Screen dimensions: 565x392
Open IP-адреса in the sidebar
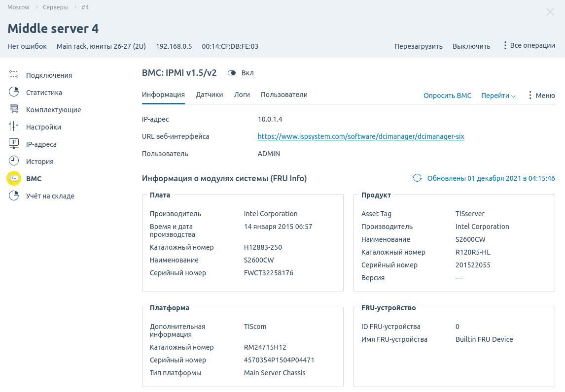(x=41, y=144)
